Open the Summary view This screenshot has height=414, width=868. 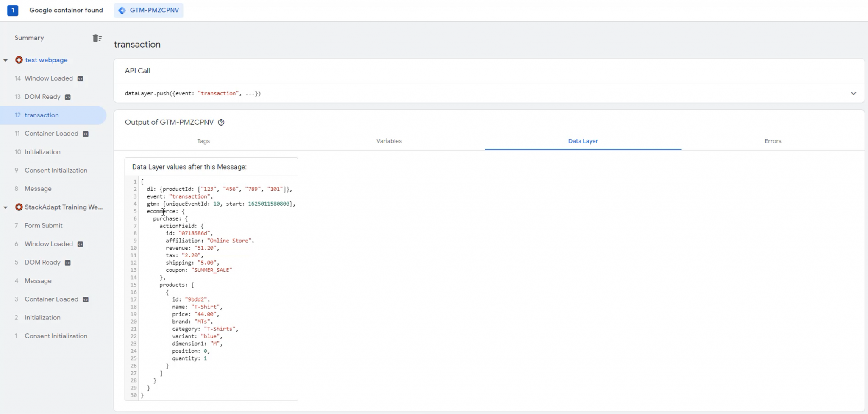[29, 38]
